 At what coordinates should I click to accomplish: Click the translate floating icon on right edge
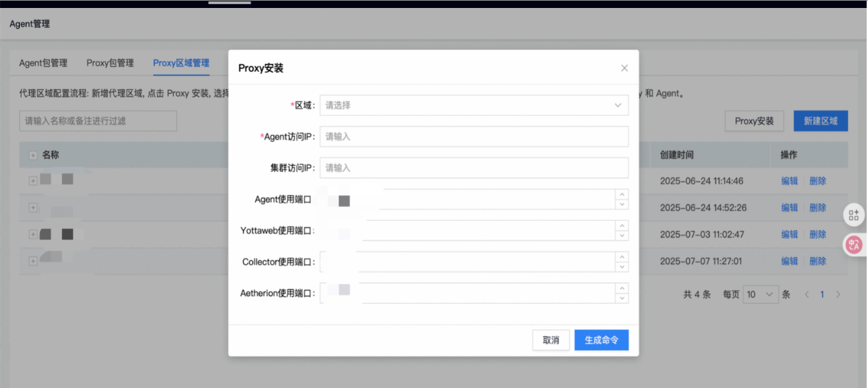[853, 244]
